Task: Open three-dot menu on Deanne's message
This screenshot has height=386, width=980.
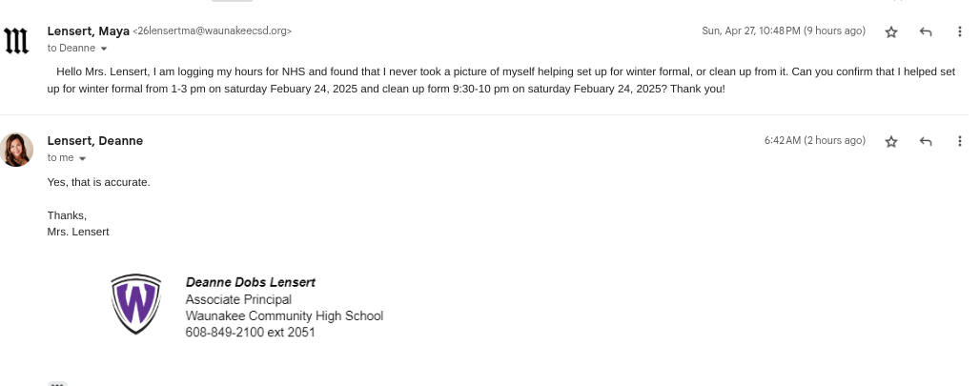Action: (x=959, y=141)
